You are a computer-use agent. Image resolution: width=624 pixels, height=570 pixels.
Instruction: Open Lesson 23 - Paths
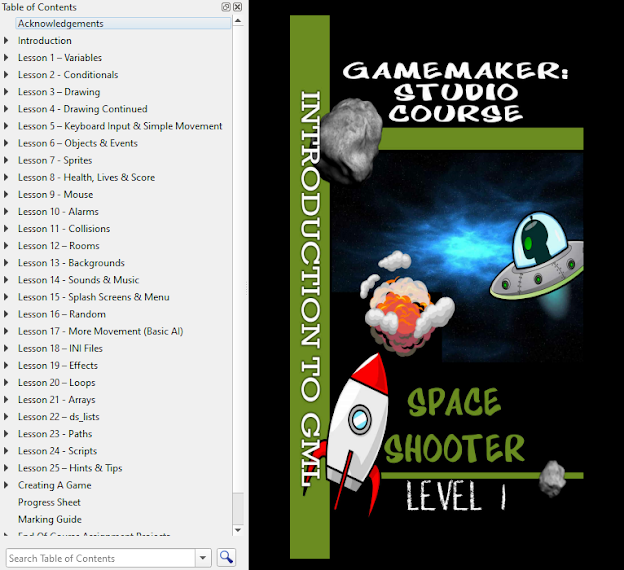coord(55,434)
